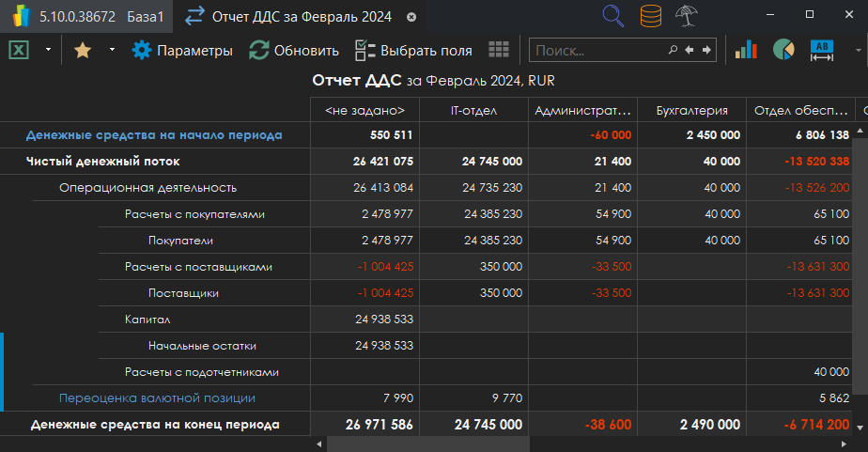Click the favorites star icon
The image size is (868, 452).
(x=83, y=51)
